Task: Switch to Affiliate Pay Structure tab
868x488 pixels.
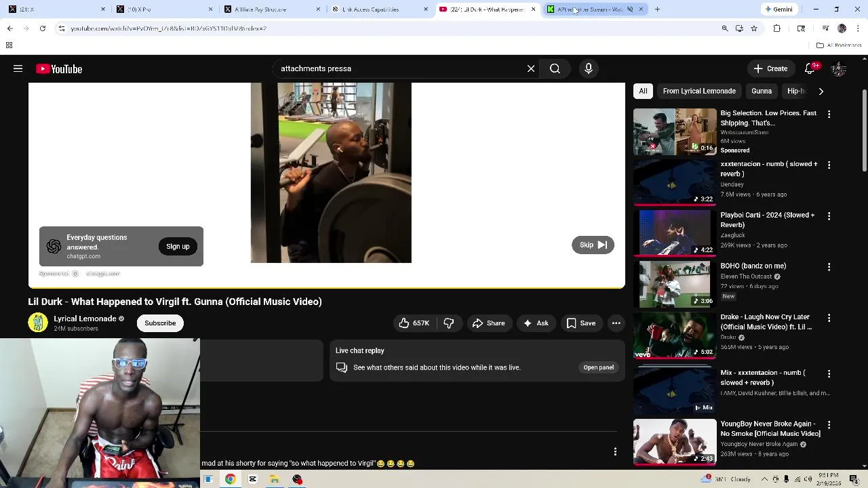Action: click(x=270, y=9)
